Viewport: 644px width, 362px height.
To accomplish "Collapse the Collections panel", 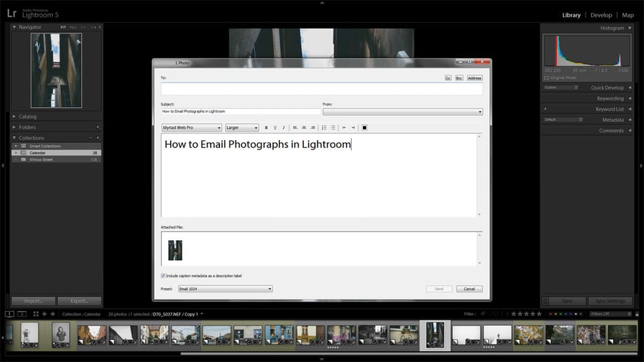I will pos(14,138).
